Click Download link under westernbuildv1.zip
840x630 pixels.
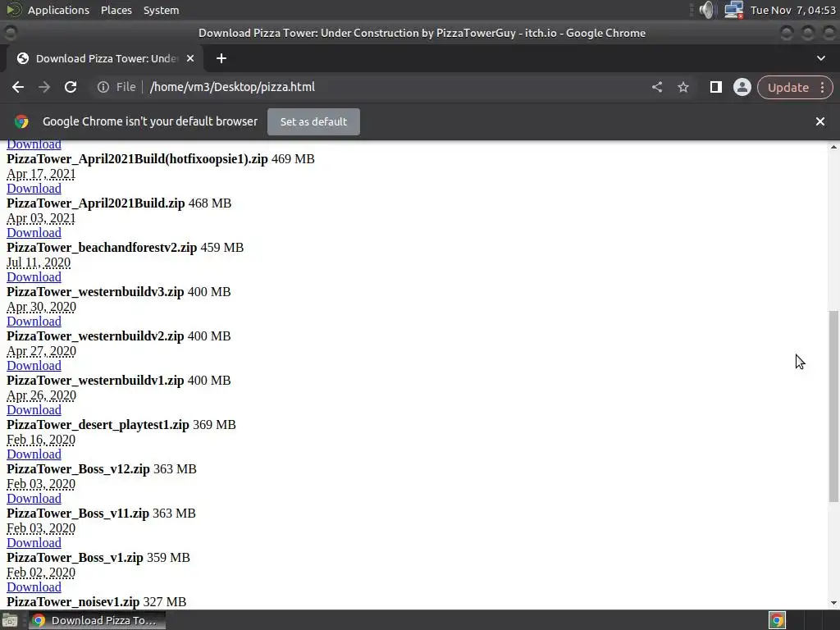point(34,410)
